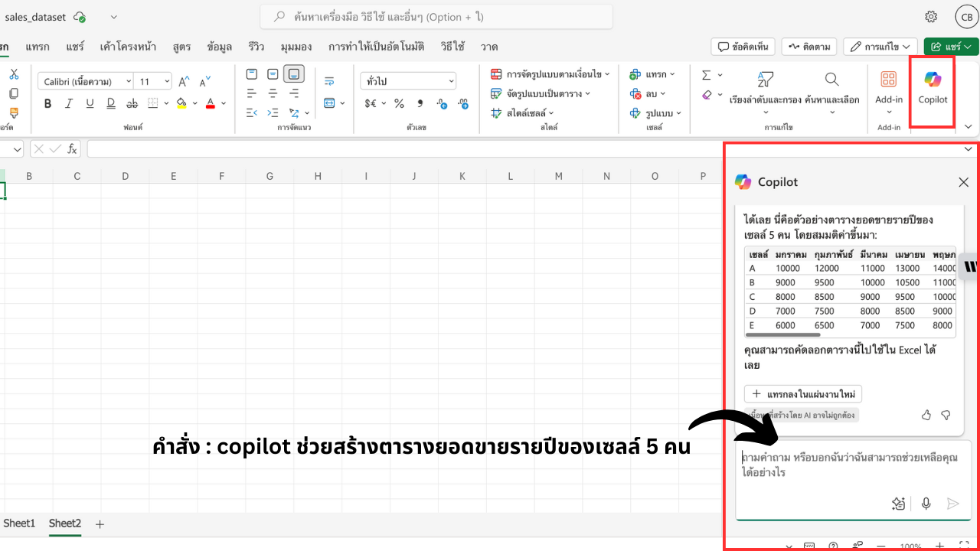Switch to the Sheet1 worksheet tab
The width and height of the screenshot is (980, 551).
[x=19, y=523]
